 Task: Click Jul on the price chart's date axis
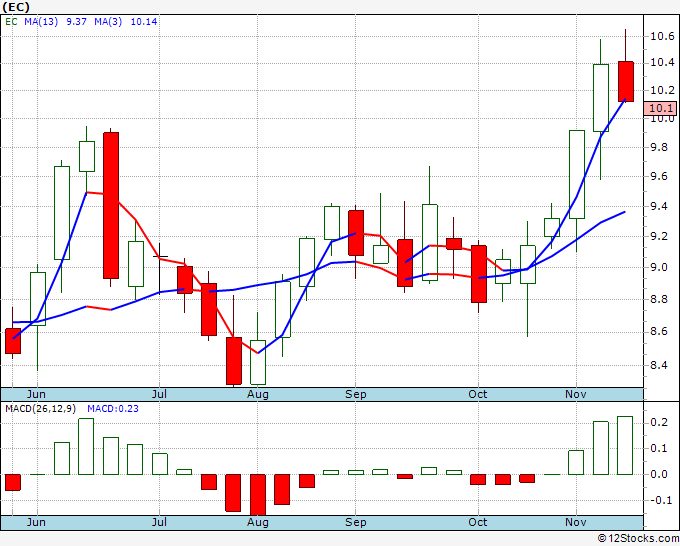tap(159, 394)
